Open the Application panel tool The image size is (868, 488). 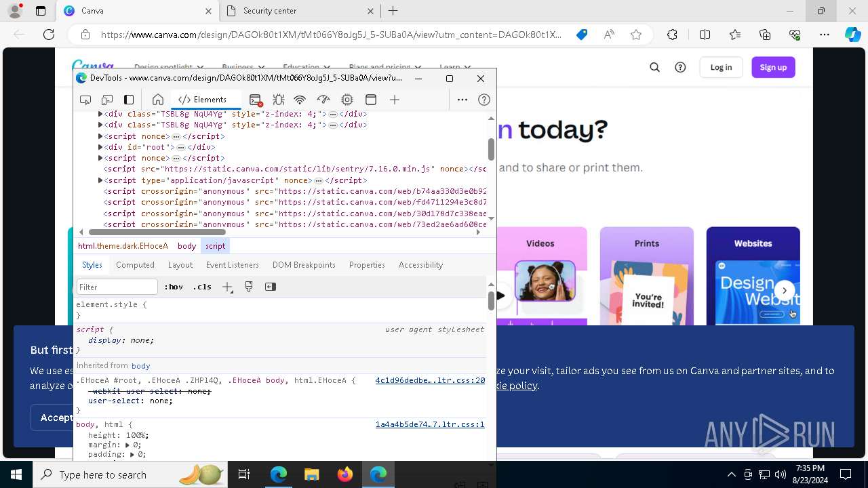(371, 100)
